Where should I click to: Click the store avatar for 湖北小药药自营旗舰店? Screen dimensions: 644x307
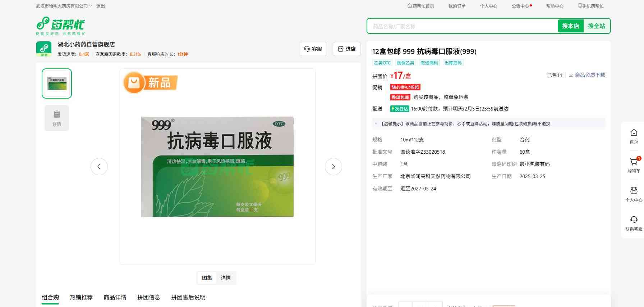point(44,49)
